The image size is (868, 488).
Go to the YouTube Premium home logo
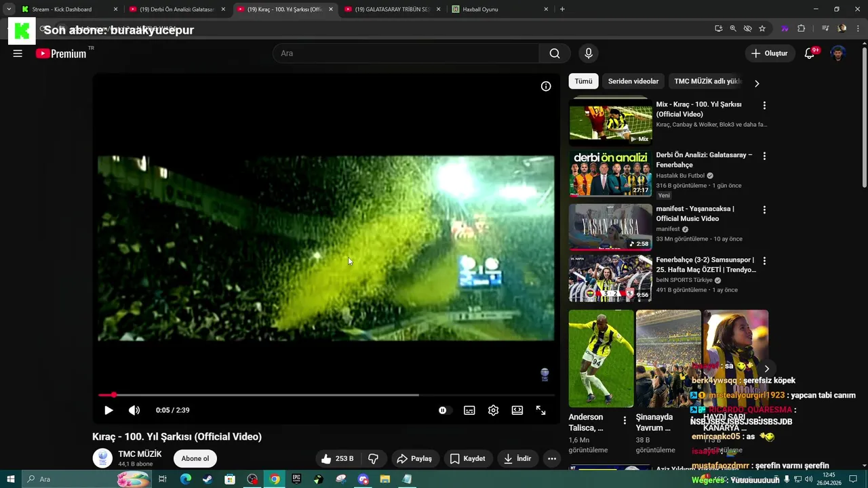coord(61,54)
